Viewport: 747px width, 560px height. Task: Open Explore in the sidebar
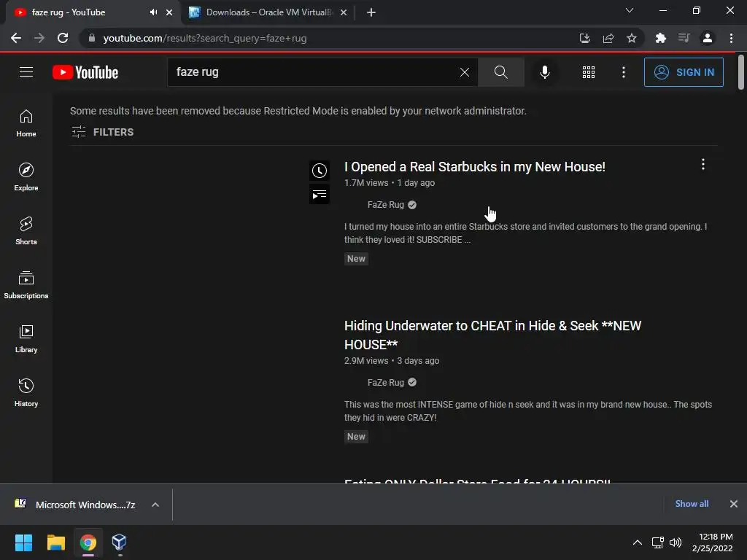26,177
